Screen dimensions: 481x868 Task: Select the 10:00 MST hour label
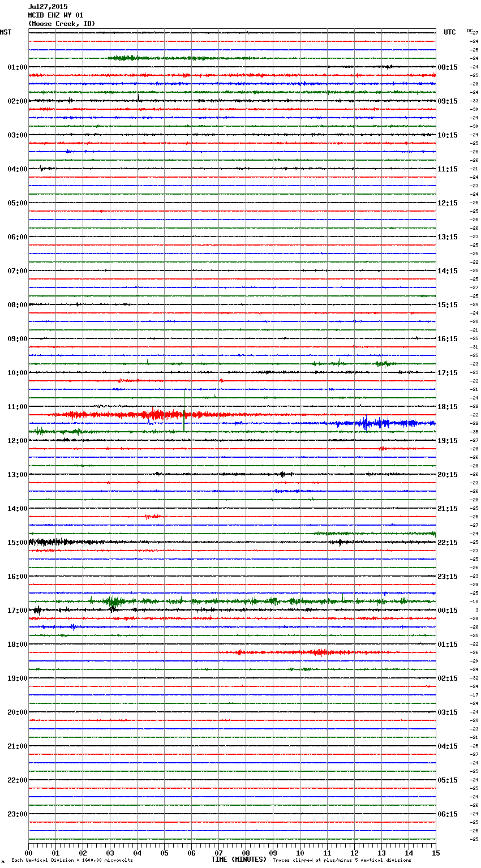[x=18, y=373]
